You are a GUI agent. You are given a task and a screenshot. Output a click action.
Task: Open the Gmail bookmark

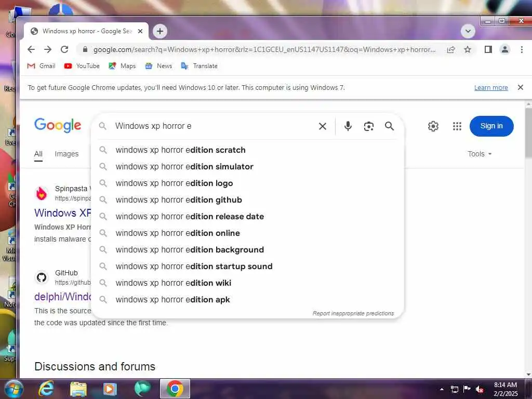click(x=42, y=66)
